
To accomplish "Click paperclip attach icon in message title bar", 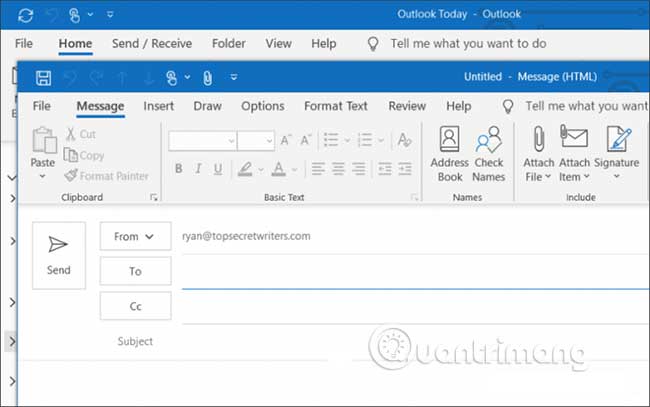I will 208,78.
